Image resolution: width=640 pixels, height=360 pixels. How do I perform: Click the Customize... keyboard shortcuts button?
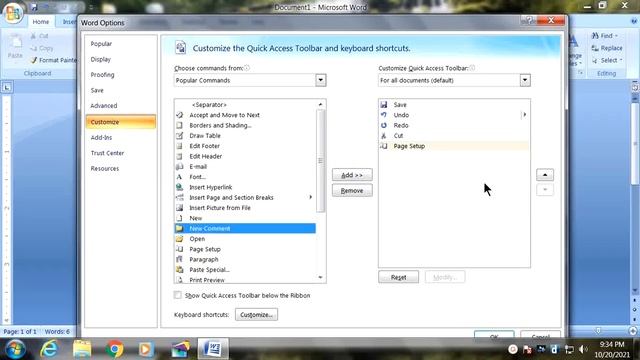coord(256,315)
